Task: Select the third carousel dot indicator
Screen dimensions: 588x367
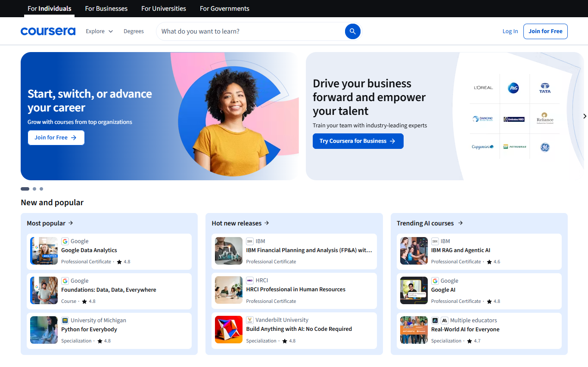Action: [41, 189]
